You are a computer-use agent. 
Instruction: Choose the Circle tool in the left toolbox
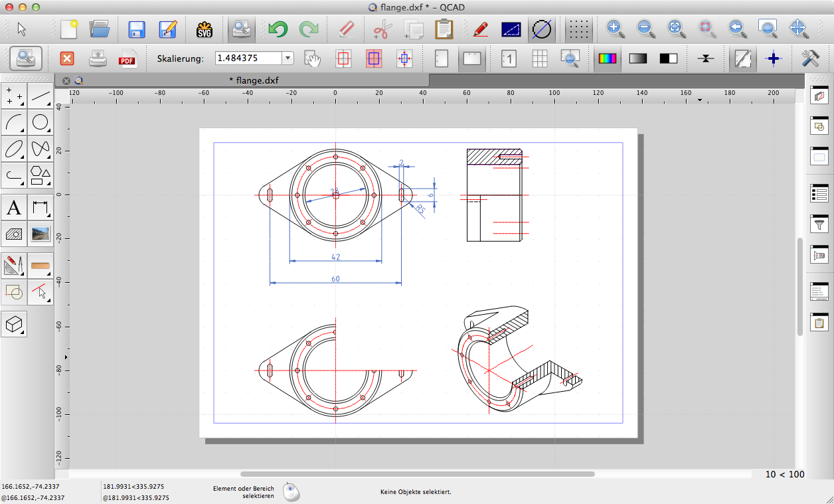41,122
